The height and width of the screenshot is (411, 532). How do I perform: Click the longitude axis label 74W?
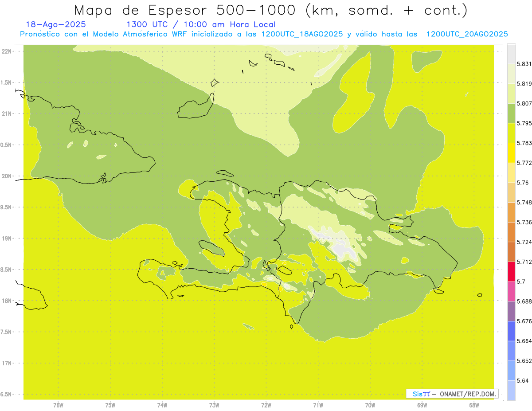click(162, 405)
